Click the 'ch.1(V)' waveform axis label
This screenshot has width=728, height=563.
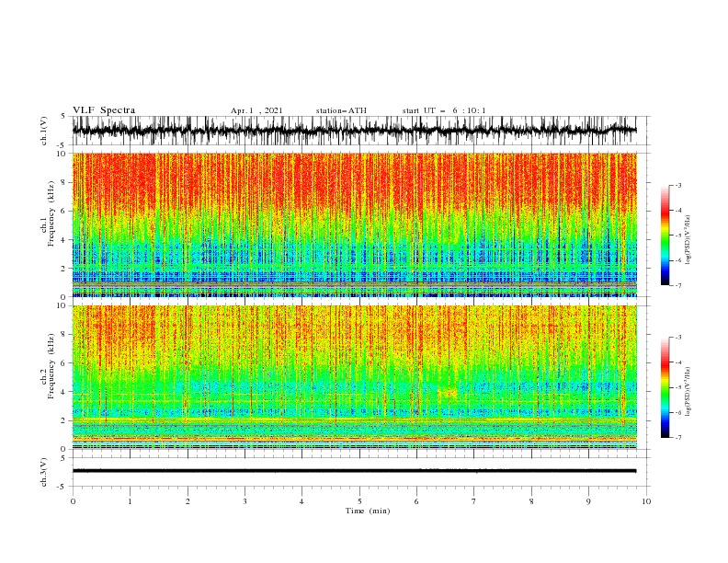[x=44, y=131]
